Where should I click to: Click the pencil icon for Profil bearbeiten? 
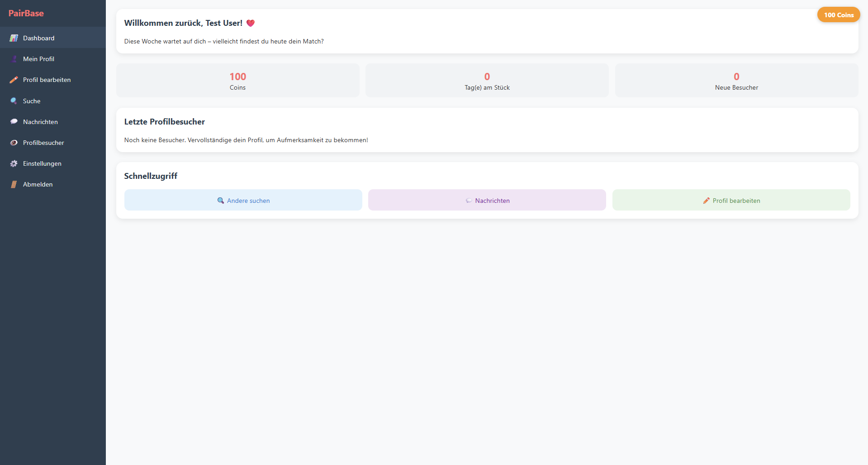tap(14, 80)
